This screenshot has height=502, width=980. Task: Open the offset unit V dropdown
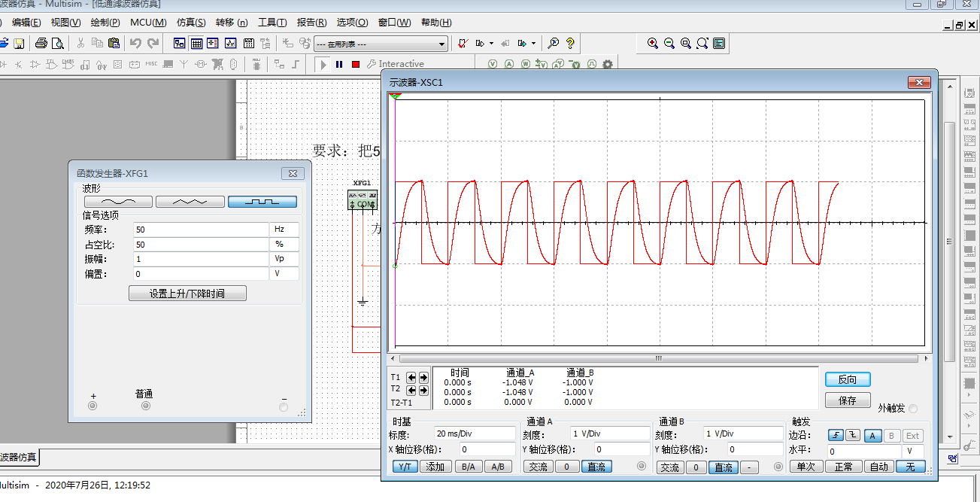pos(284,274)
